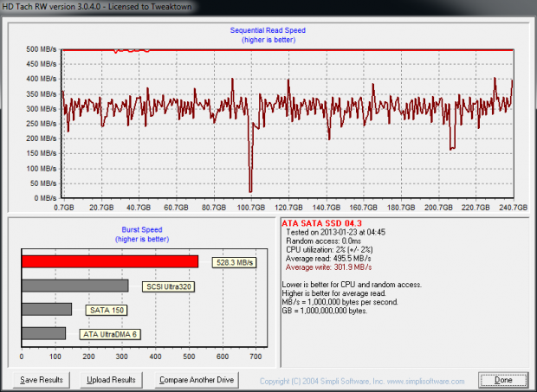
Task: Click the Upload Results button
Action: pos(111,380)
